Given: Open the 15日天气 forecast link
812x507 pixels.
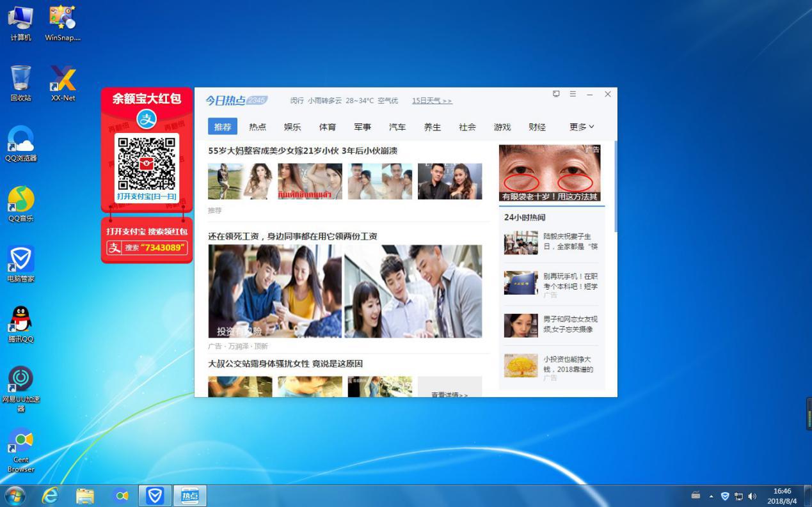Looking at the screenshot, I should click(x=432, y=101).
